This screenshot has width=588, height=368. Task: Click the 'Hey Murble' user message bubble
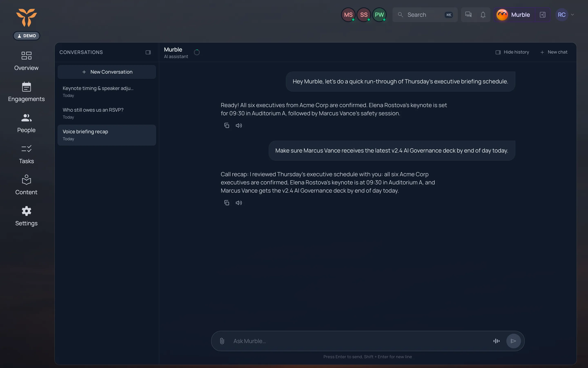400,82
